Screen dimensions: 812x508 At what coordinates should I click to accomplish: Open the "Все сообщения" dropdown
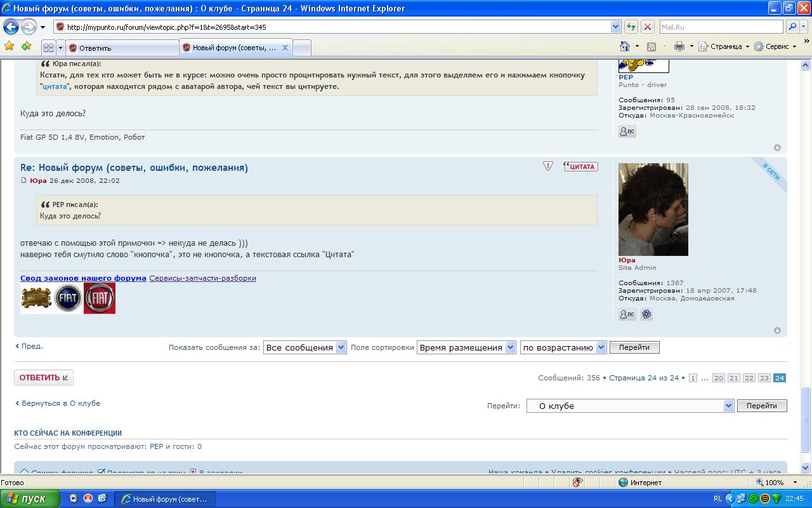pos(304,347)
